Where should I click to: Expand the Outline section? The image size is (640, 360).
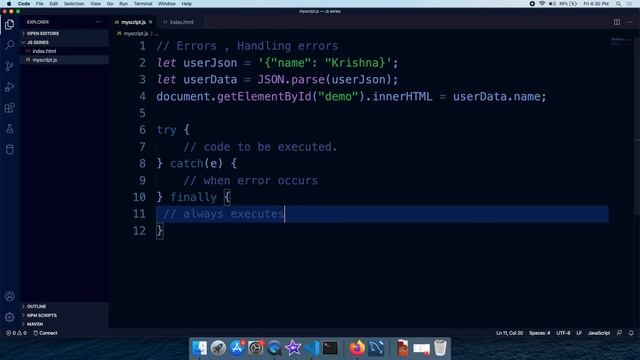pos(64,306)
